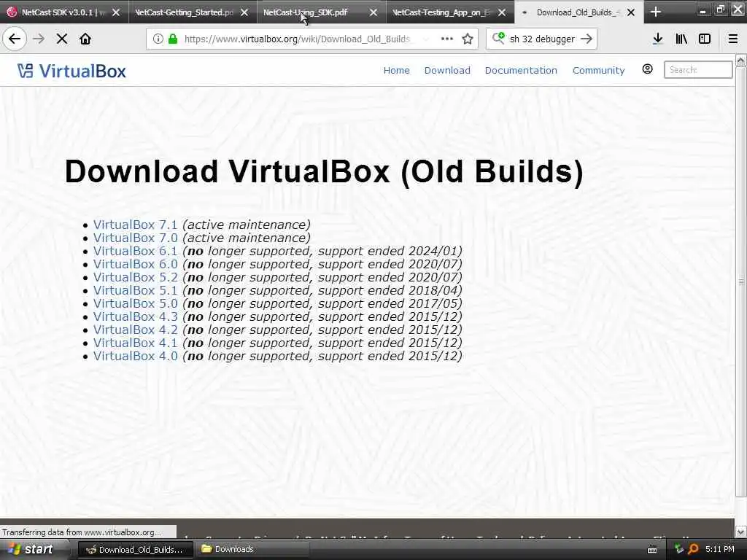Close the Download_Old_Builds tab
The height and width of the screenshot is (560, 747).
point(631,12)
